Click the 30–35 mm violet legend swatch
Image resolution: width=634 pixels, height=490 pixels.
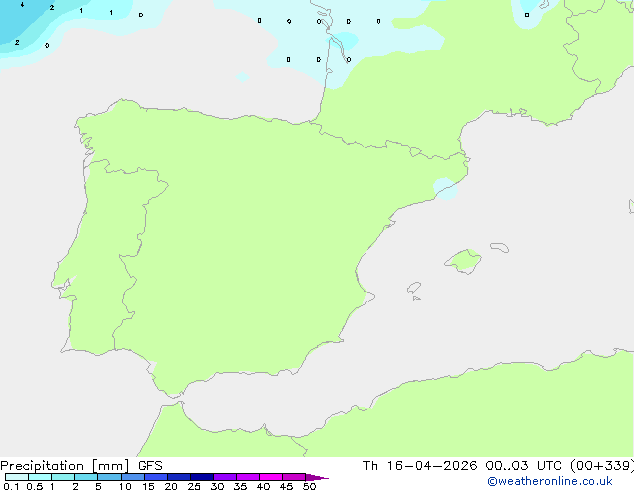point(225,477)
